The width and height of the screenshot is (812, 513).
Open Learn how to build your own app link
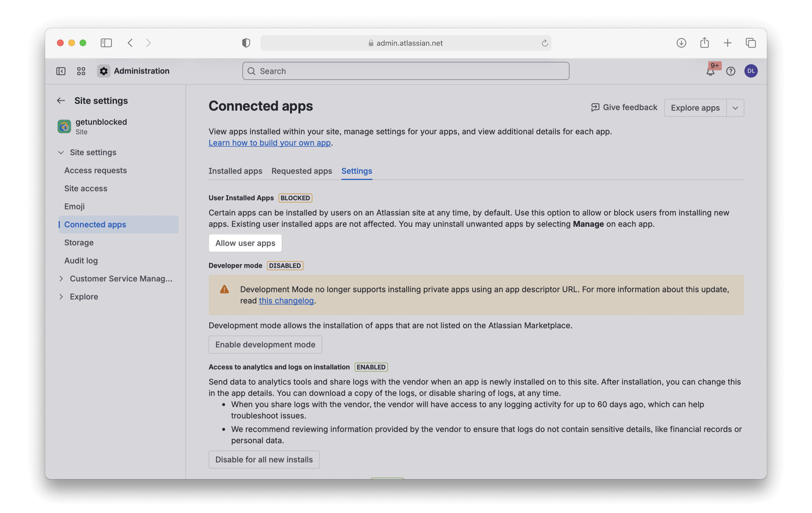pyautogui.click(x=270, y=143)
